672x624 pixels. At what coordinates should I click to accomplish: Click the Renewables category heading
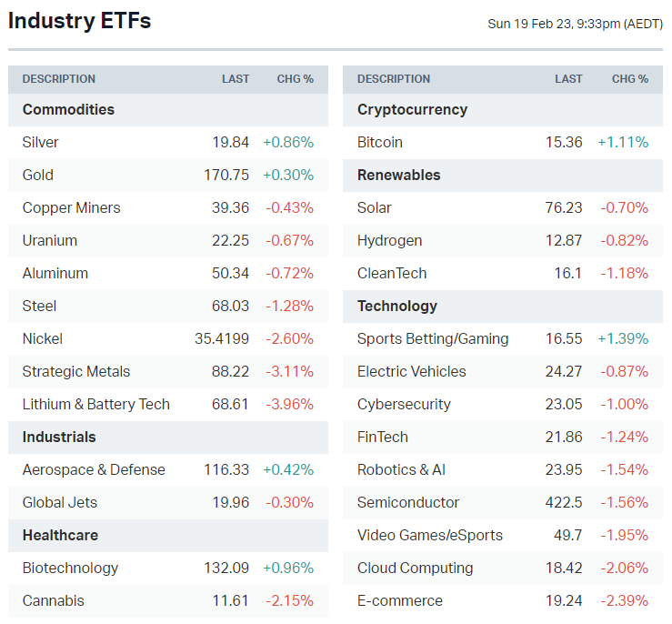click(x=398, y=175)
